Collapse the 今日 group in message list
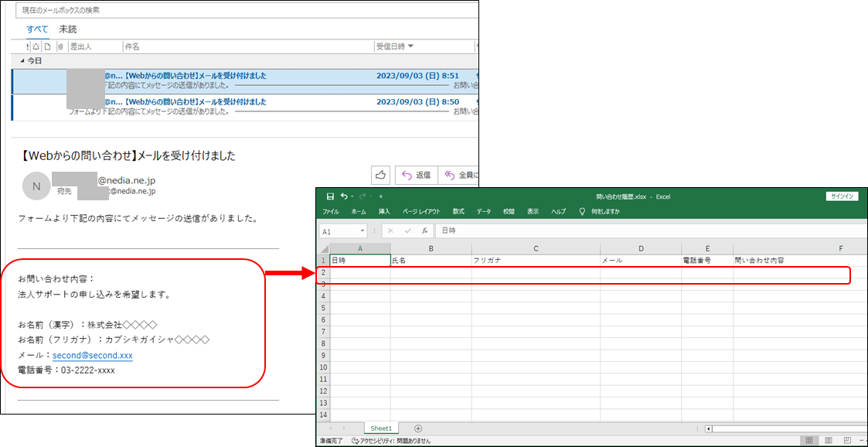The image size is (868, 447). (x=22, y=61)
